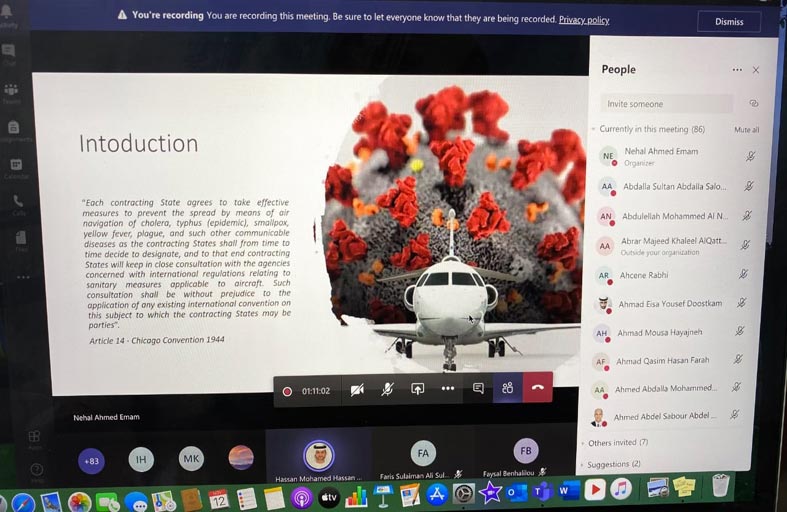Open People panel more options menu
The image size is (787, 512).
click(x=737, y=70)
